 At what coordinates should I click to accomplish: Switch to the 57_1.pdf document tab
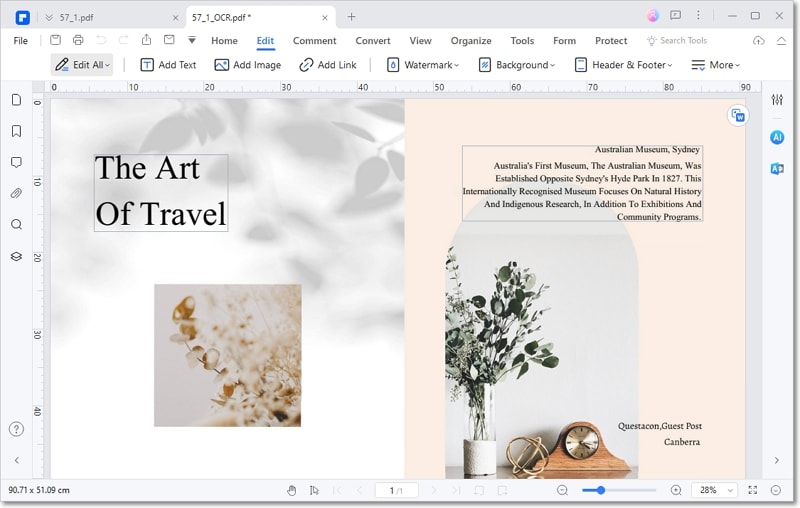point(77,17)
